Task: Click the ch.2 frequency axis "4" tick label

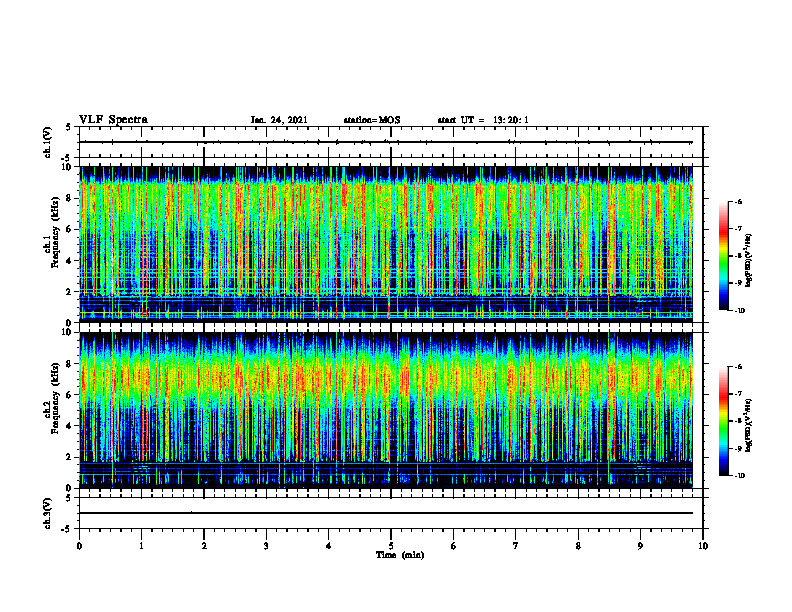Action: tap(70, 426)
